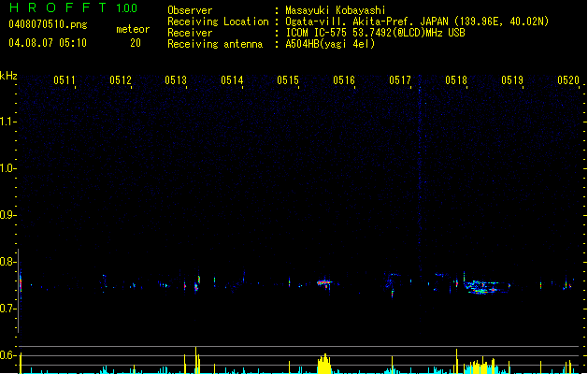The width and height of the screenshot is (588, 374).
Task: Click the 0.7 kHz axis label
Action: 7,309
